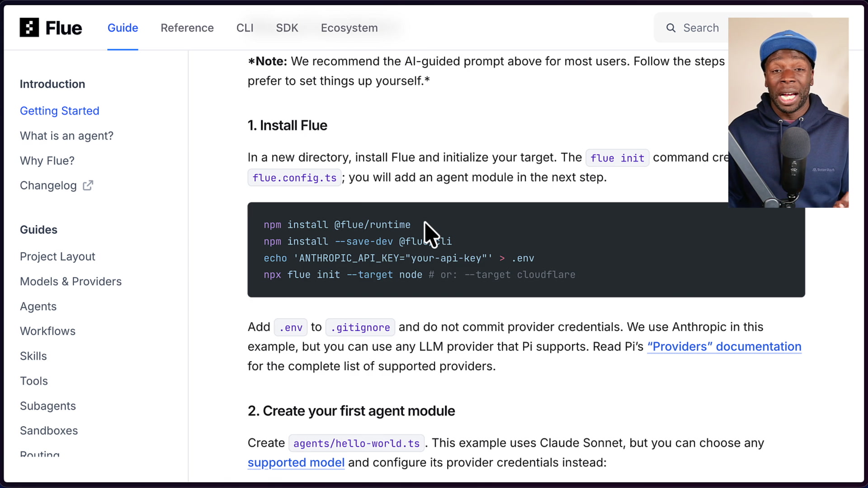Click the '1. Install Flue' heading

[x=288, y=125]
